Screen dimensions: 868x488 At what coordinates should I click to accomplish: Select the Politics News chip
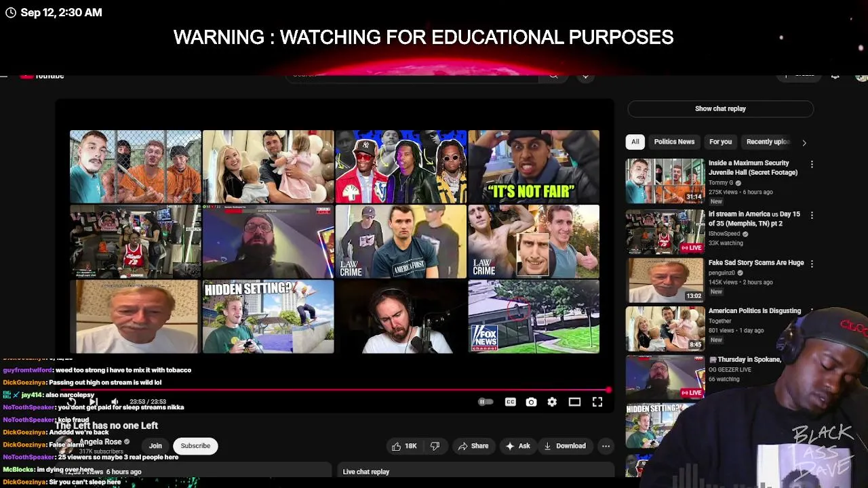674,142
